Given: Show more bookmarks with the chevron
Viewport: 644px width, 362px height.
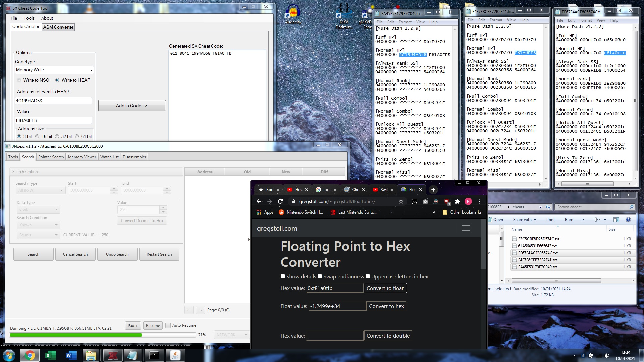Looking at the screenshot, I should tap(434, 212).
